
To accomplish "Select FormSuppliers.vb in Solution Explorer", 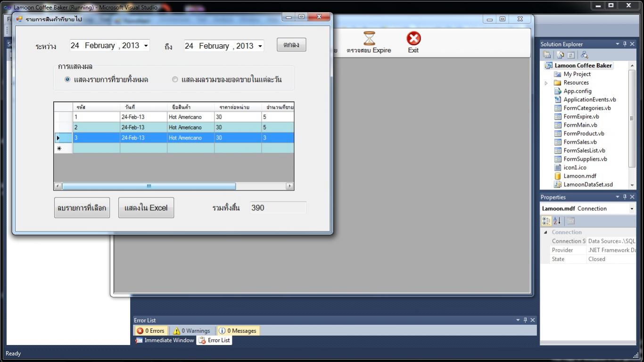I will coord(585,159).
